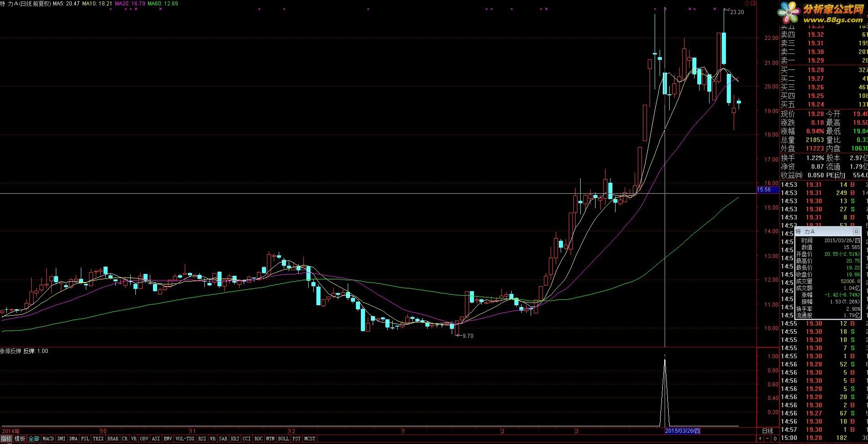
Task: Select the CCI indicator
Action: point(247,439)
